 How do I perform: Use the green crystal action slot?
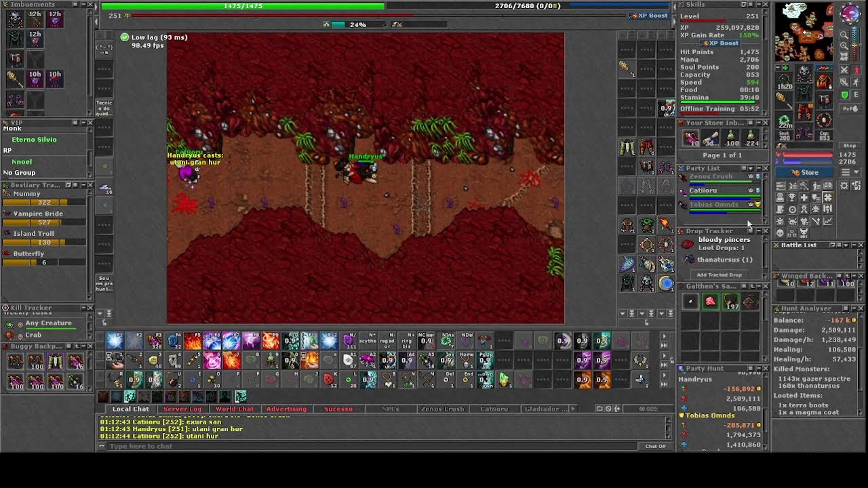pos(505,380)
